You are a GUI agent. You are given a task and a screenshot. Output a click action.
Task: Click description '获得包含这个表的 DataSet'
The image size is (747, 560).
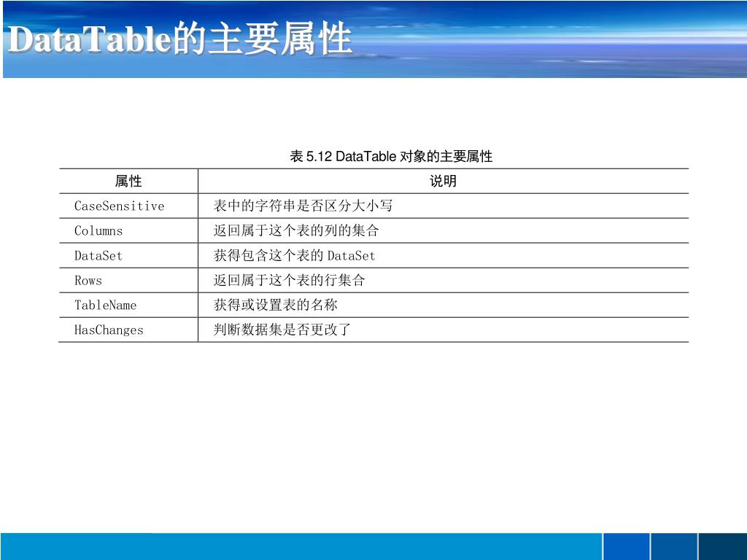295,256
